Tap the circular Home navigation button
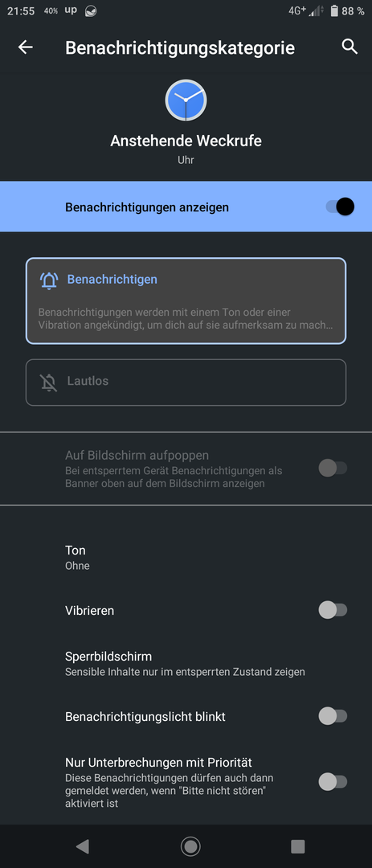The width and height of the screenshot is (372, 868). pyautogui.click(x=190, y=845)
